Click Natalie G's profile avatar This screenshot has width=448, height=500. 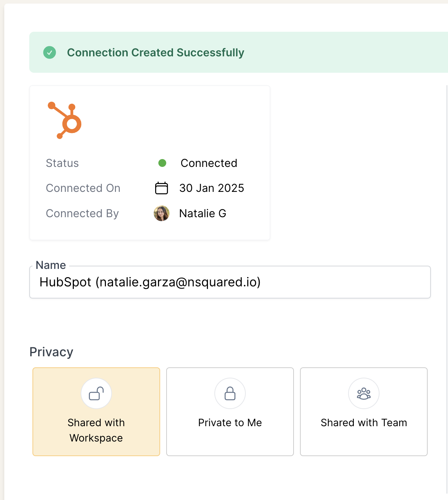click(x=162, y=214)
